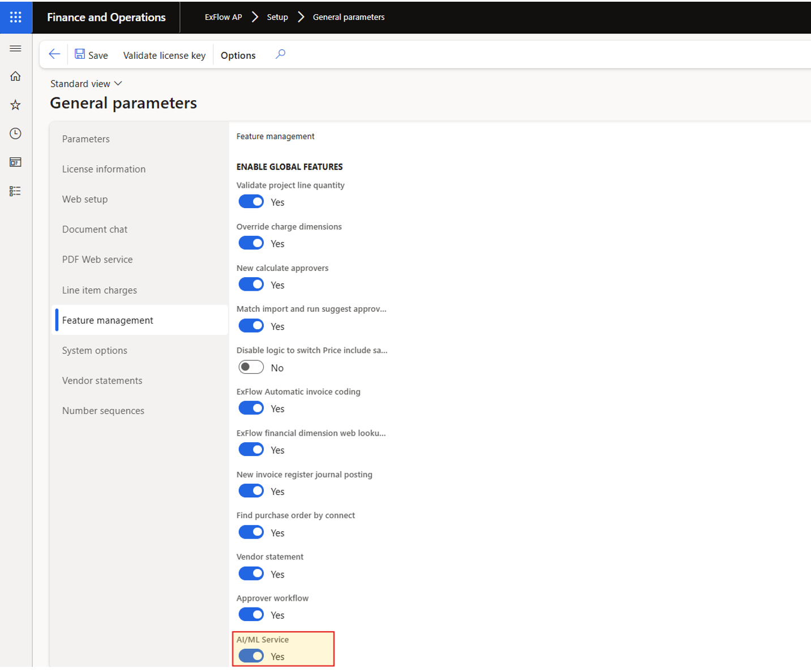Toggle New invoice register journal posting switch
The height and width of the screenshot is (672, 811).
[x=251, y=491]
